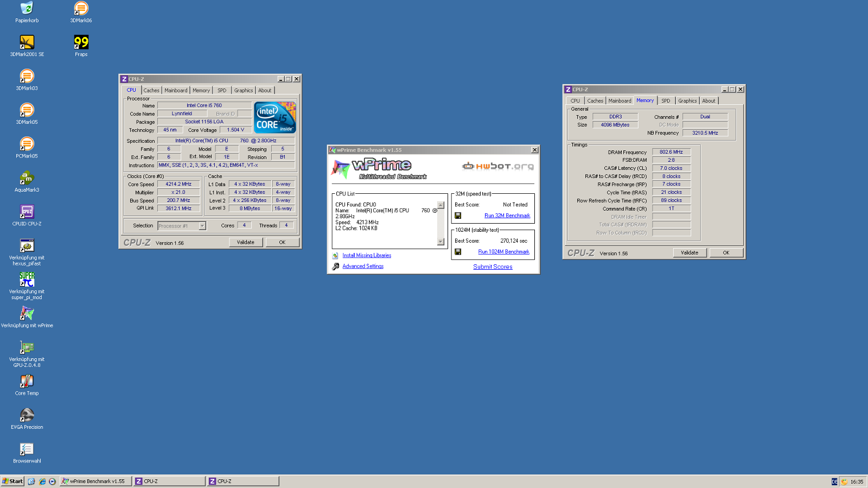Click the DE language indicator in tray
Image resolution: width=868 pixels, height=488 pixels.
tap(834, 481)
